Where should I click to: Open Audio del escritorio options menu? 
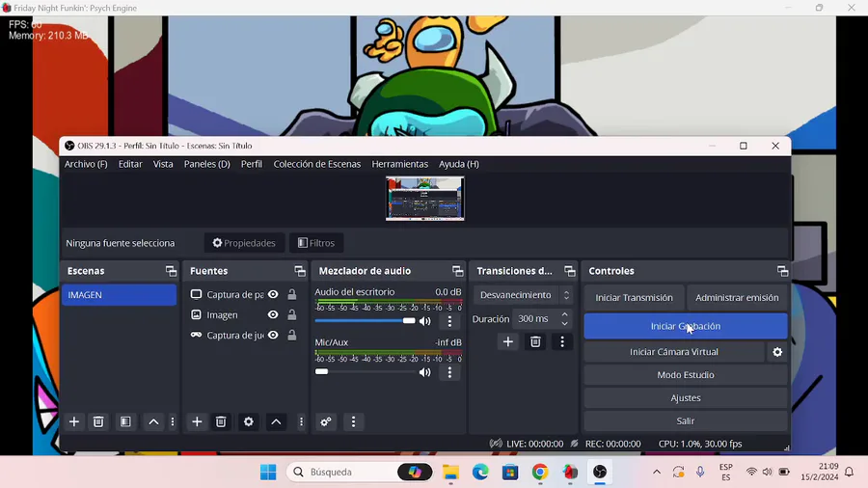point(449,321)
